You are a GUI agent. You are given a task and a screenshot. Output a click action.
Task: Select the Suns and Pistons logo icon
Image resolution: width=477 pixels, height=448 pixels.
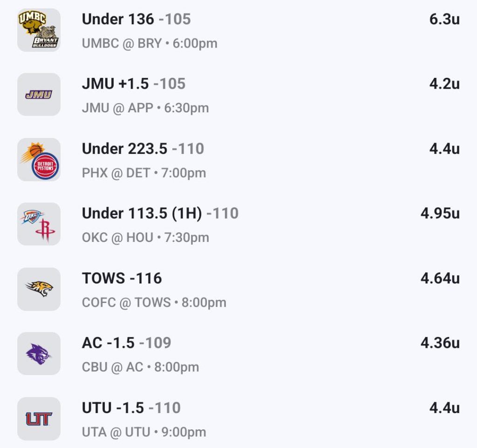coord(39,159)
